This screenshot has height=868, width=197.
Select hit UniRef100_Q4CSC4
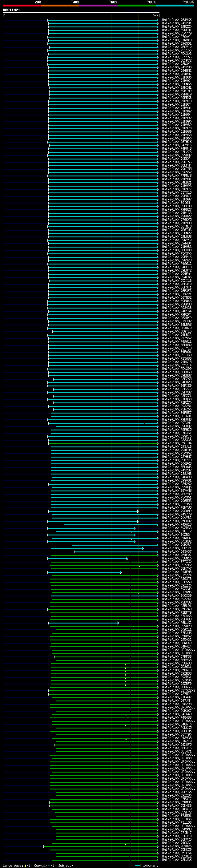coord(177,843)
